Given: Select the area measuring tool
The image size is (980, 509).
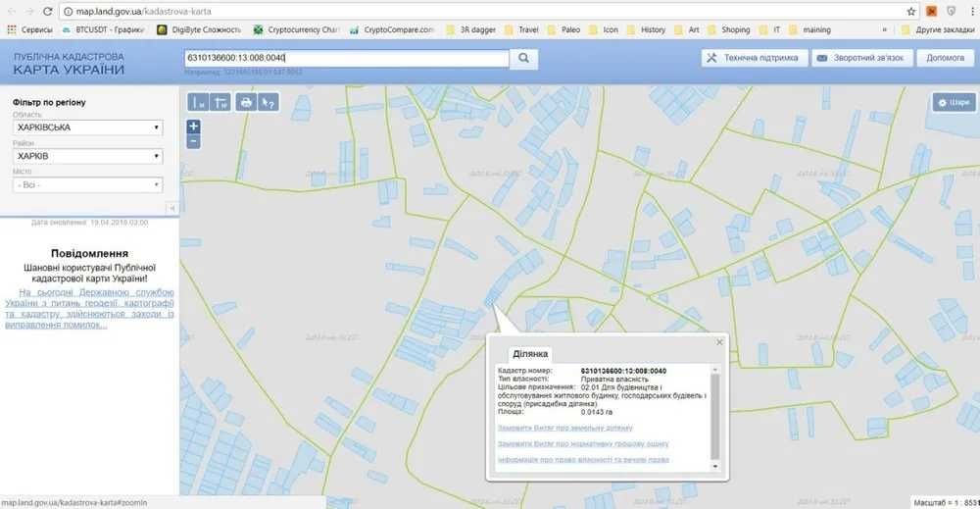Looking at the screenshot, I should pos(220,102).
